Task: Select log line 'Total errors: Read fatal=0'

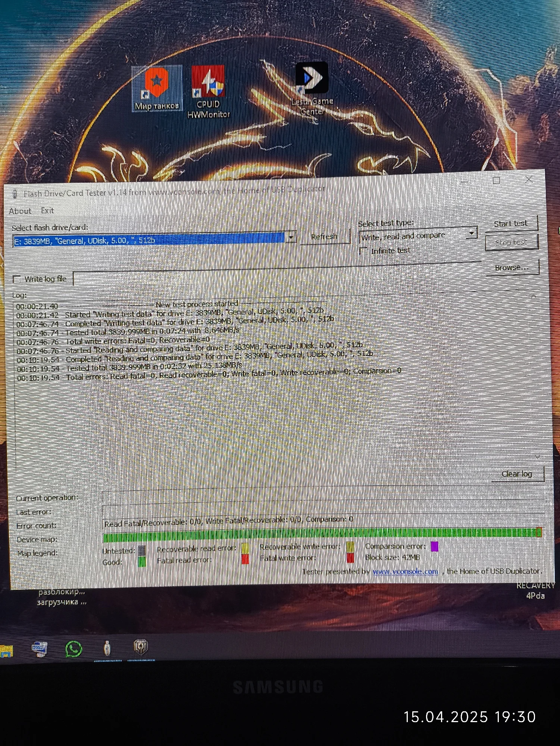Action: point(209,374)
